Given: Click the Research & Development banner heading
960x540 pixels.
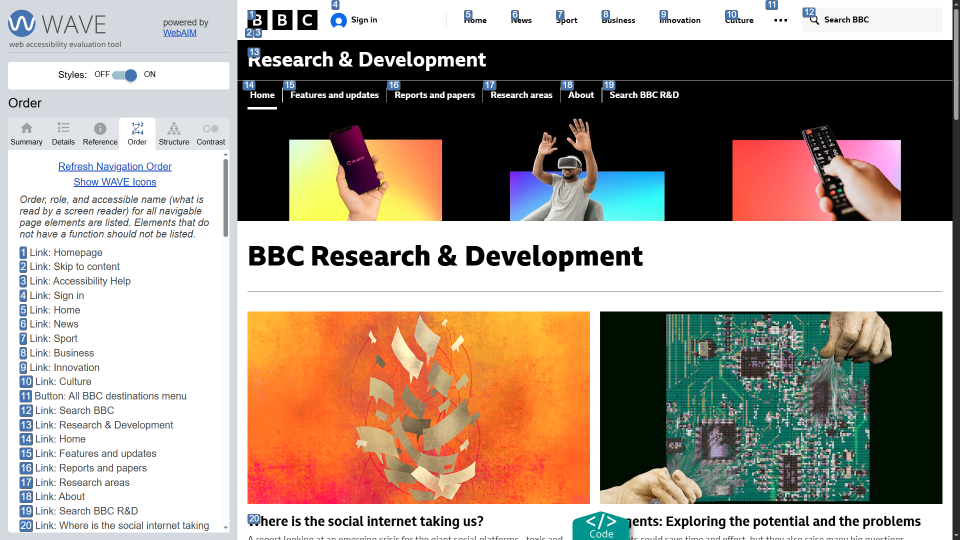Looking at the screenshot, I should click(x=367, y=59).
